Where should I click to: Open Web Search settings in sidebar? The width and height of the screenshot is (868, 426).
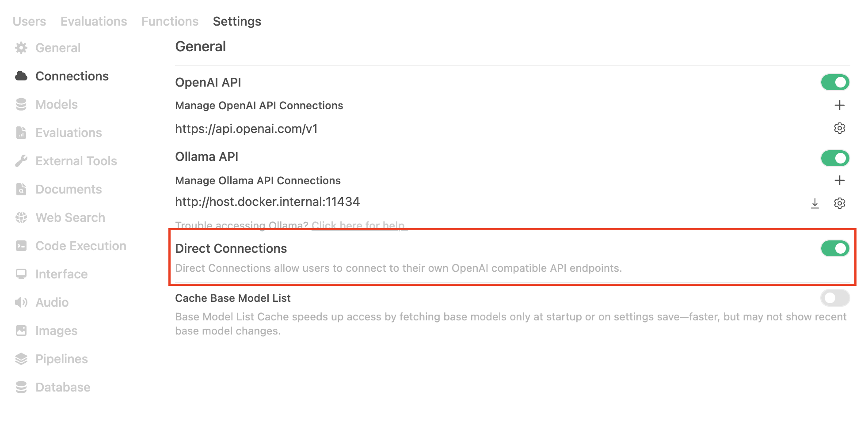tap(70, 217)
